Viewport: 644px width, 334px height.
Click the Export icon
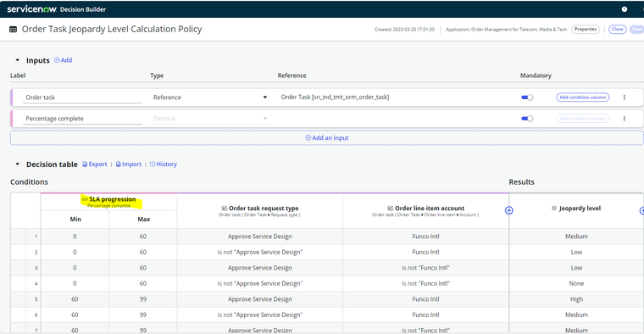pyautogui.click(x=85, y=164)
